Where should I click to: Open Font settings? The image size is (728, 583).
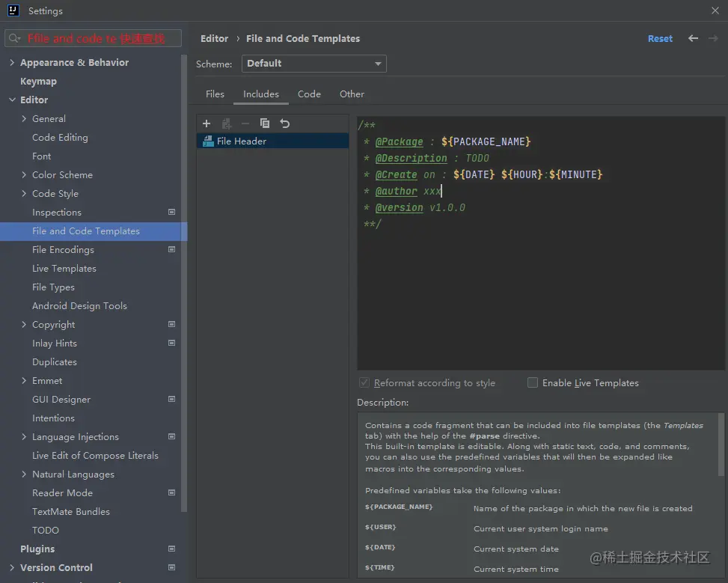pyautogui.click(x=41, y=156)
